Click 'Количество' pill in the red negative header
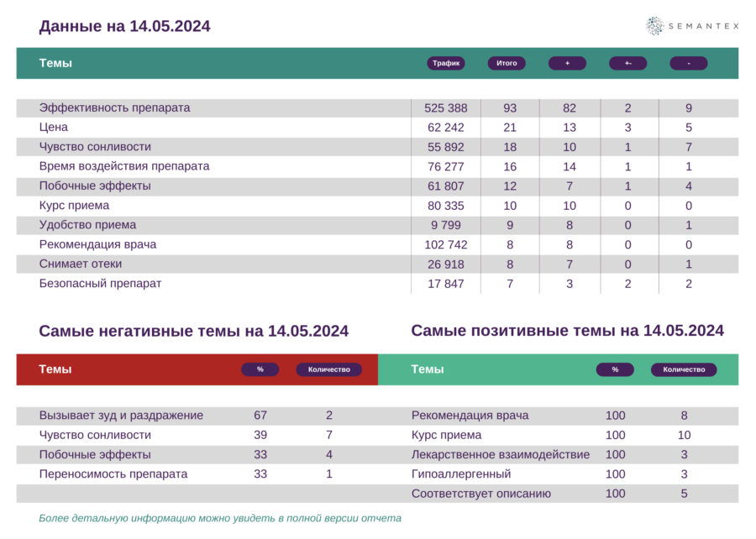This screenshot has height=539, width=756. (x=328, y=369)
